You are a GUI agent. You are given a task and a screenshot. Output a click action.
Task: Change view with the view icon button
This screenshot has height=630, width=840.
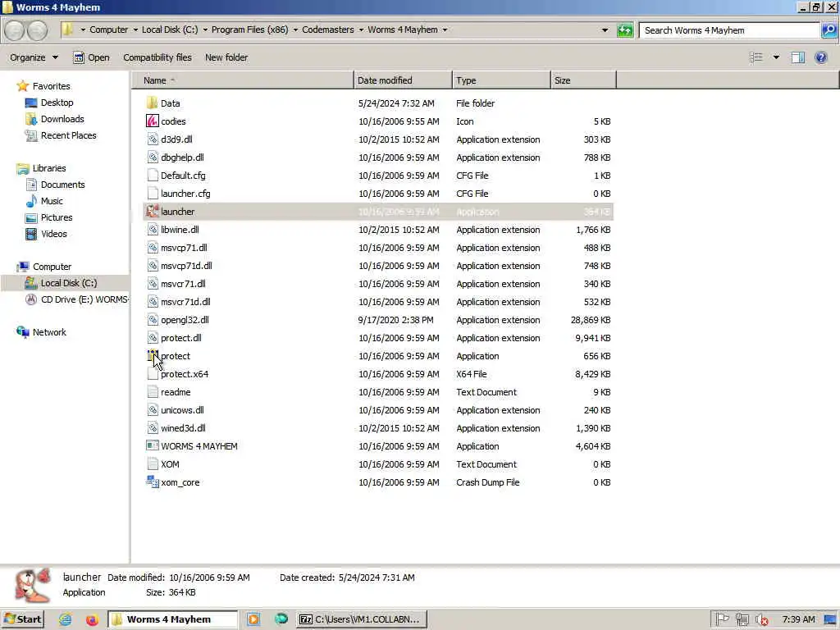[756, 57]
